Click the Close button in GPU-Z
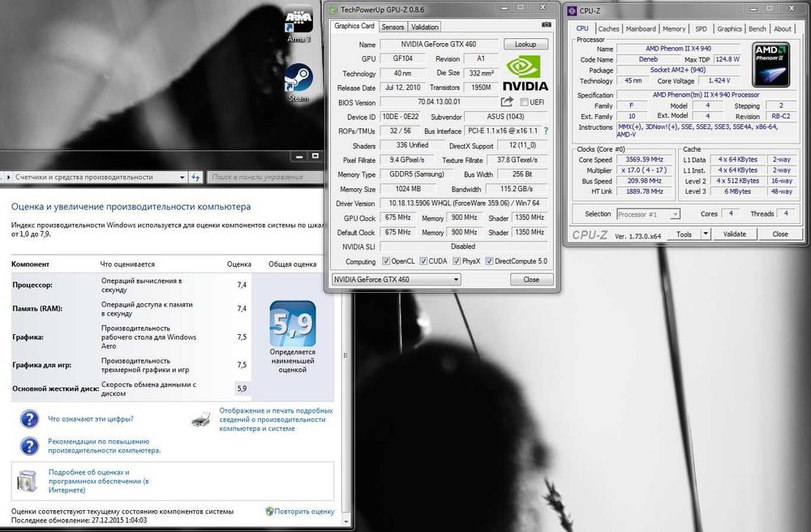 click(x=531, y=279)
